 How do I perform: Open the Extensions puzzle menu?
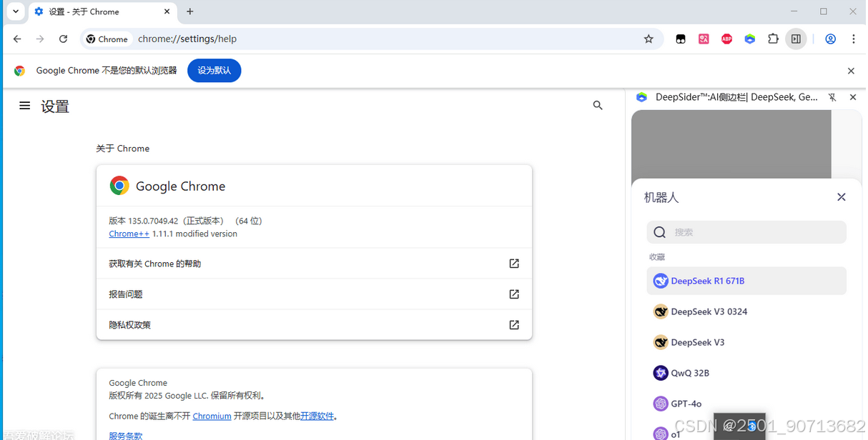[x=773, y=39]
